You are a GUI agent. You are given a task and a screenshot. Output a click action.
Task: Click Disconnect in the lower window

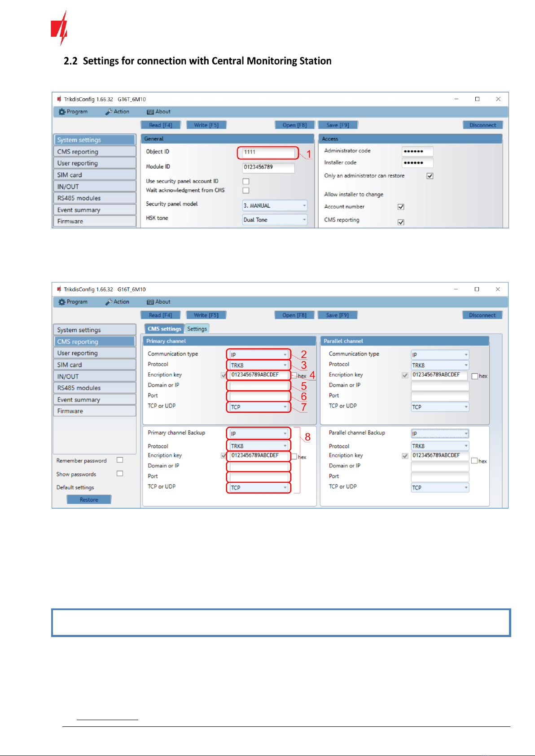point(482,315)
